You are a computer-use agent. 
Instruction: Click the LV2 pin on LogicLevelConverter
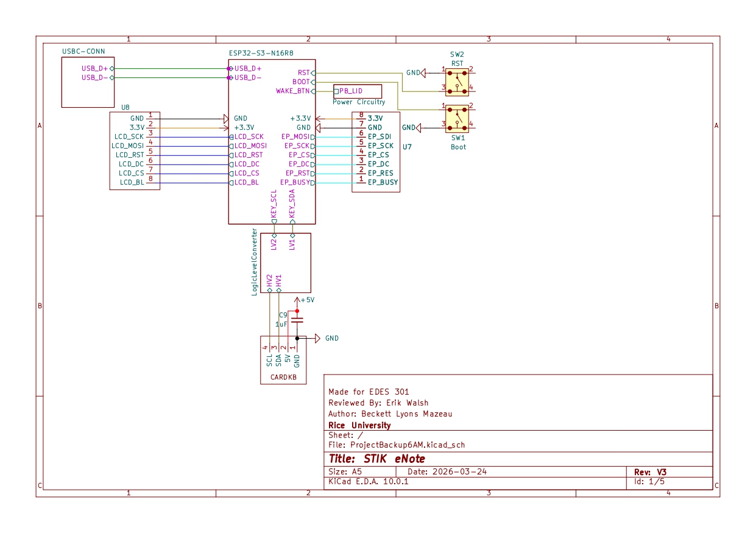[274, 244]
